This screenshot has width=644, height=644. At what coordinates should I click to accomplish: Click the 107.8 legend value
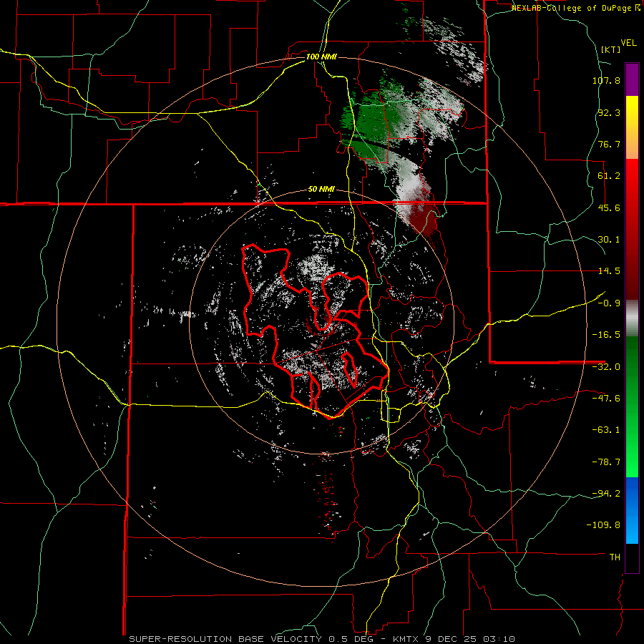coord(606,80)
